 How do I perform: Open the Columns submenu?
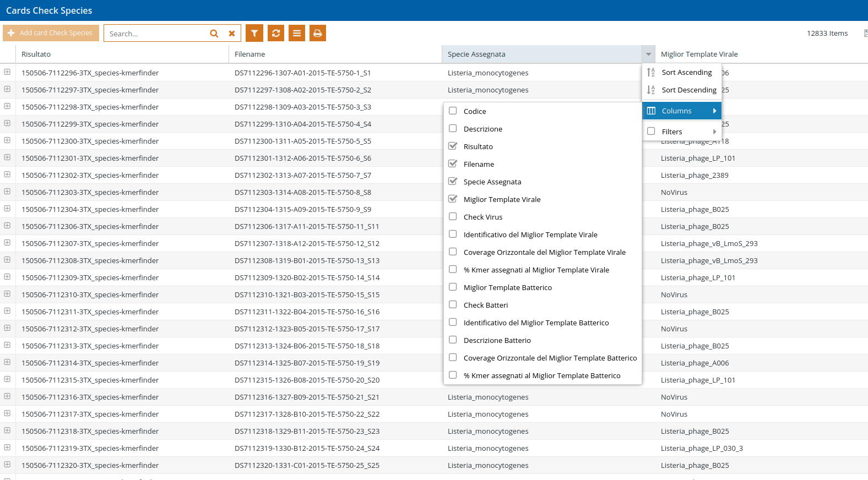[681, 111]
